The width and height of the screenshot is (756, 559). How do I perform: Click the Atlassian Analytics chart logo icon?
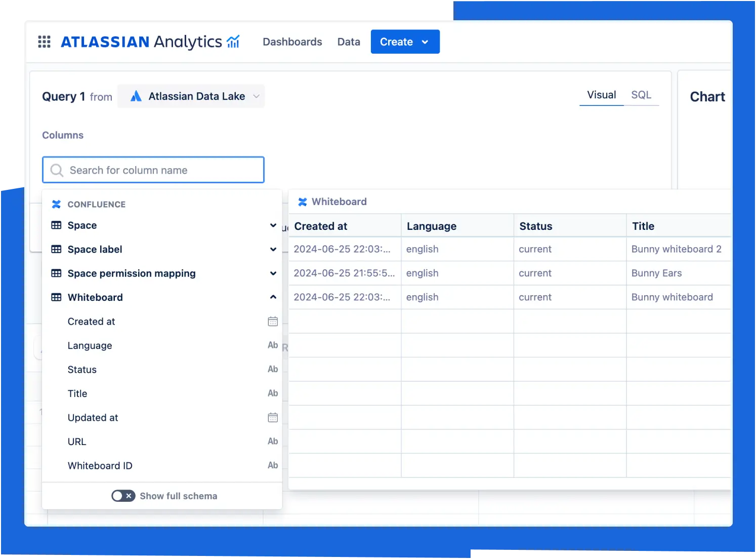(233, 41)
